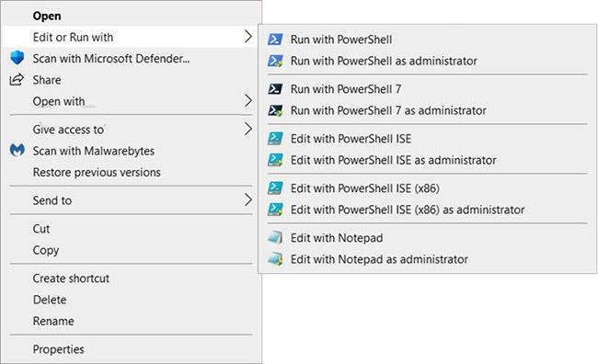The image size is (598, 364).
Task: Choose Run with PowerShell as administrator
Action: click(428, 61)
